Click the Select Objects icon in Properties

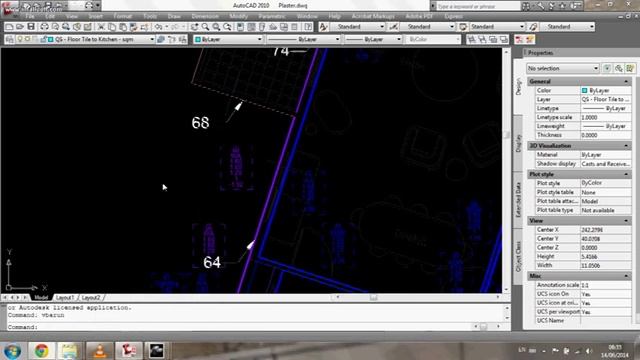619,68
